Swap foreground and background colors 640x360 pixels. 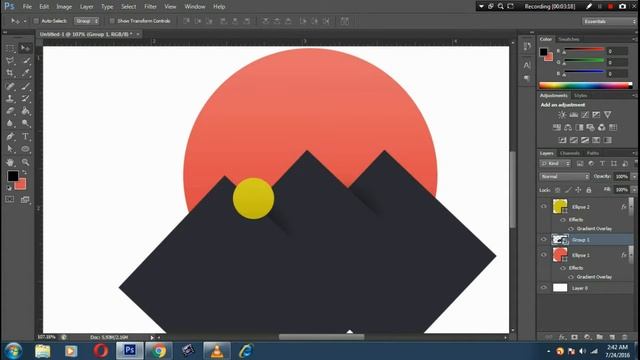(x=24, y=172)
